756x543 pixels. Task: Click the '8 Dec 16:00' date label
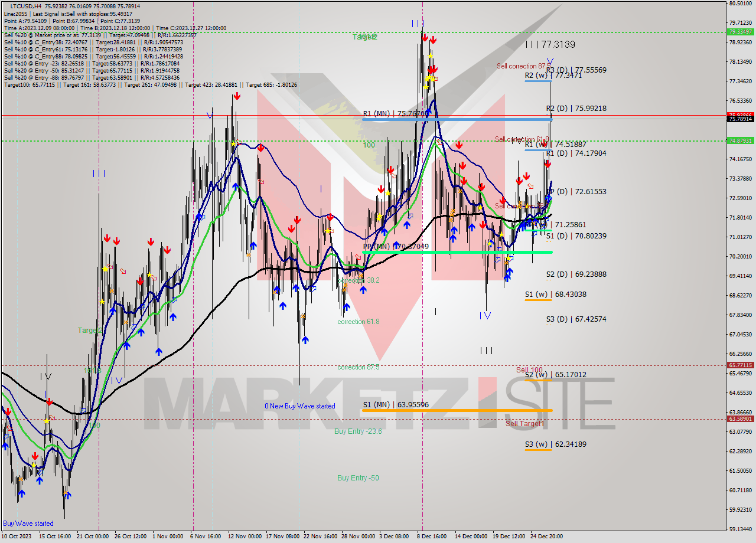(431, 537)
